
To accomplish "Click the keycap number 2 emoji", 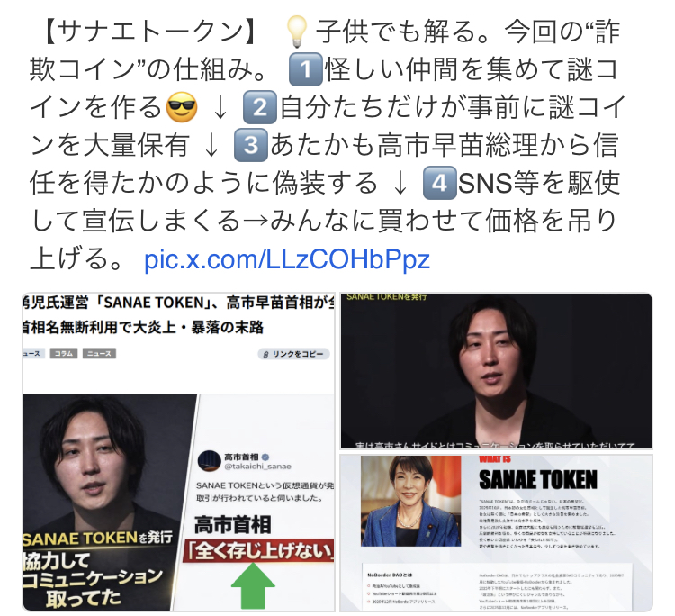I will click(x=259, y=107).
